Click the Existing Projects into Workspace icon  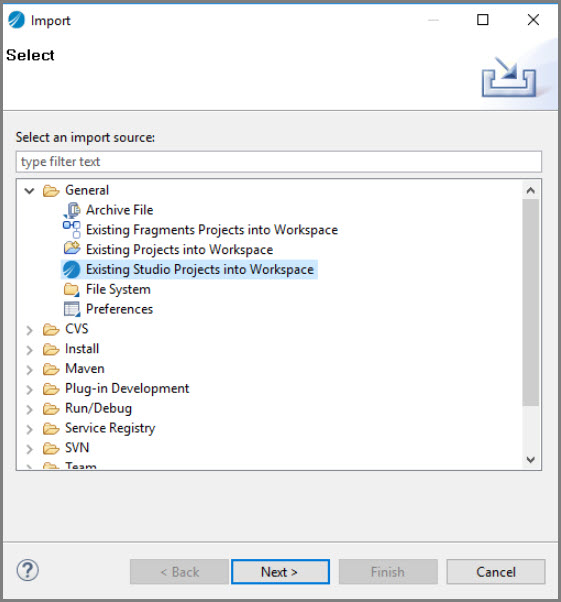pos(72,249)
